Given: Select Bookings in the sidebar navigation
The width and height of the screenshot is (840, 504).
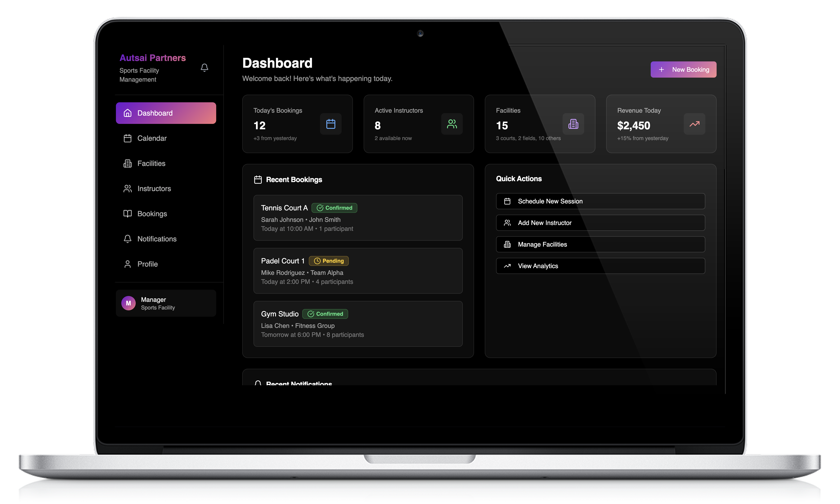Looking at the screenshot, I should coord(152,214).
